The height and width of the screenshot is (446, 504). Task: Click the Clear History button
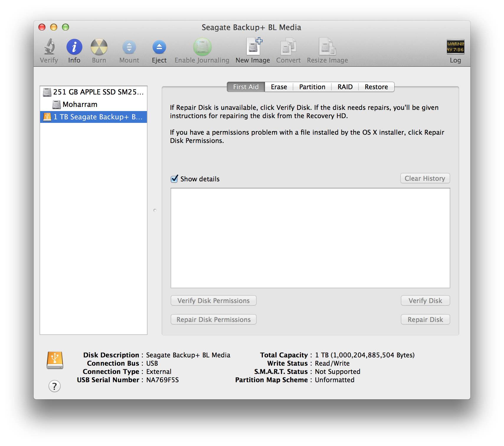pos(425,178)
